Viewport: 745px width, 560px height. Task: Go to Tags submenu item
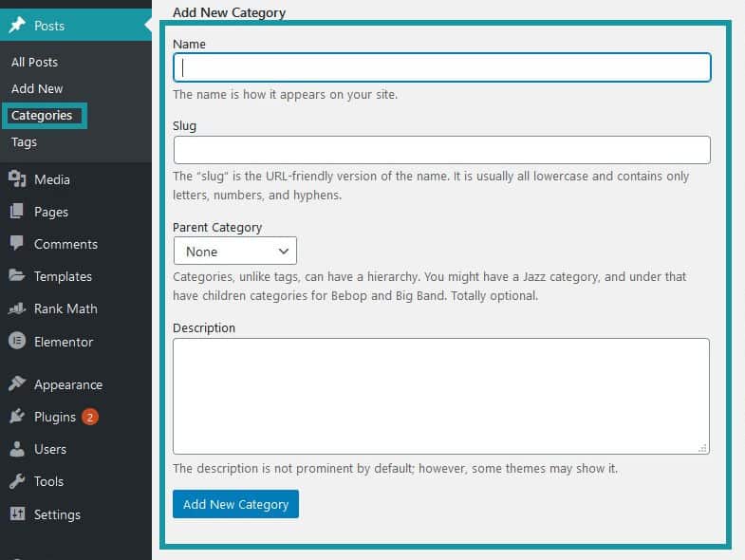[24, 141]
